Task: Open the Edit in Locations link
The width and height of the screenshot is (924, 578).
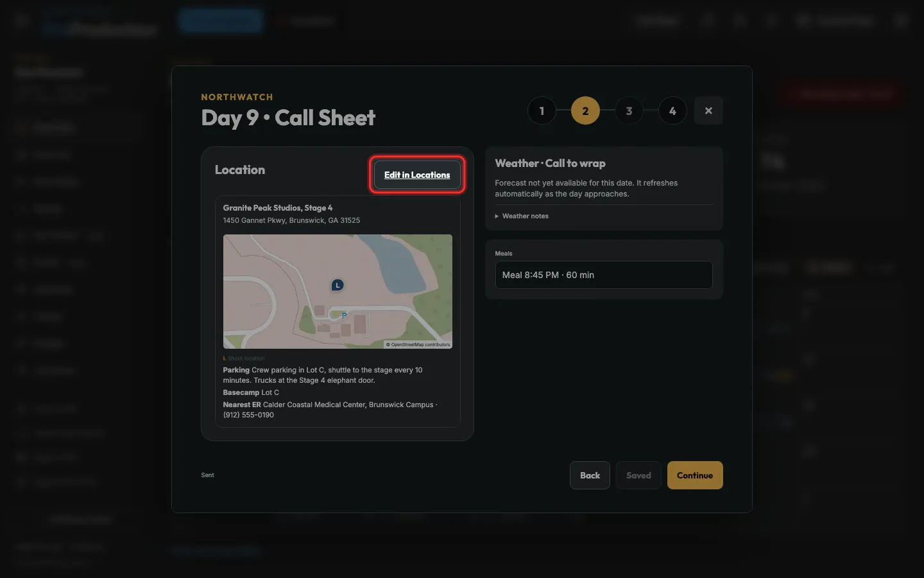Action: click(x=417, y=175)
